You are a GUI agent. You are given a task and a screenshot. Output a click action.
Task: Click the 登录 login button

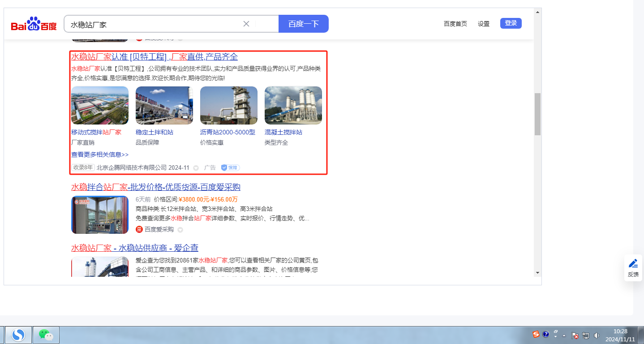click(511, 23)
